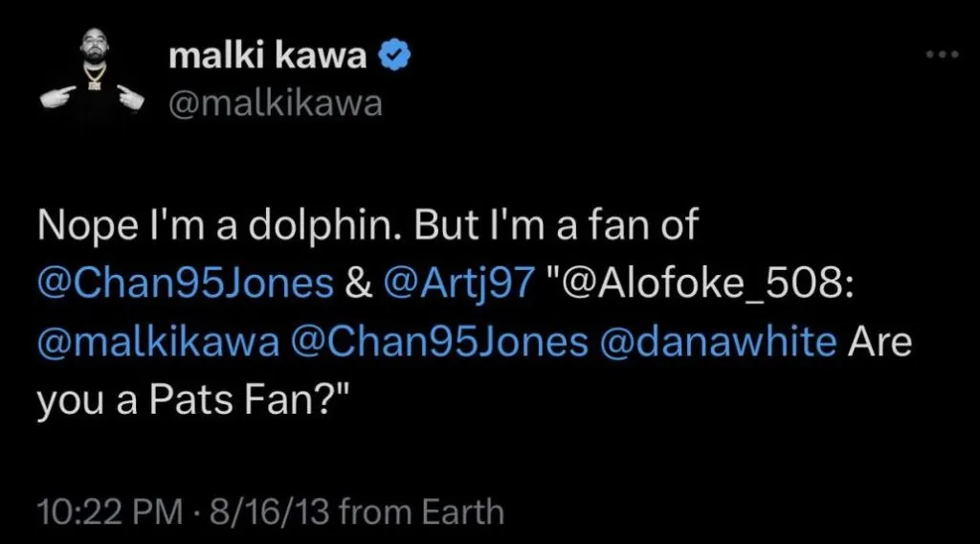Screen dimensions: 980x544
Task: Click the ampersand between the mentions
Action: coord(360,283)
